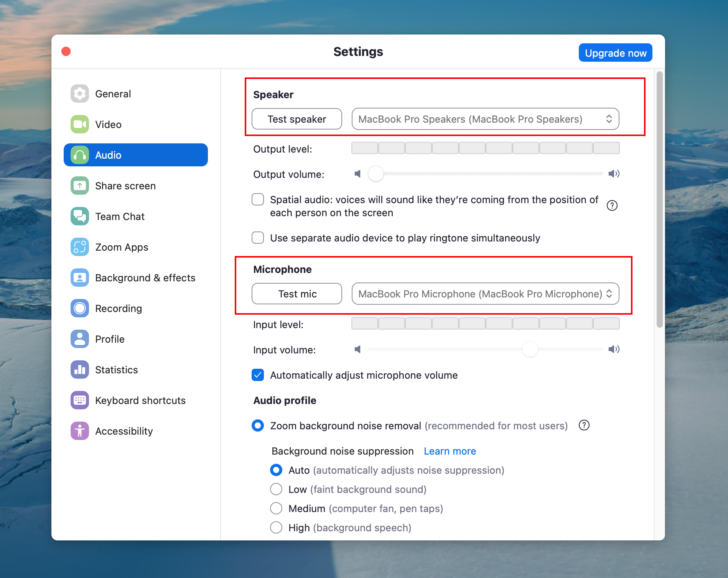The image size is (728, 578).
Task: Click help icon beside Spatial audio
Action: pyautogui.click(x=612, y=206)
